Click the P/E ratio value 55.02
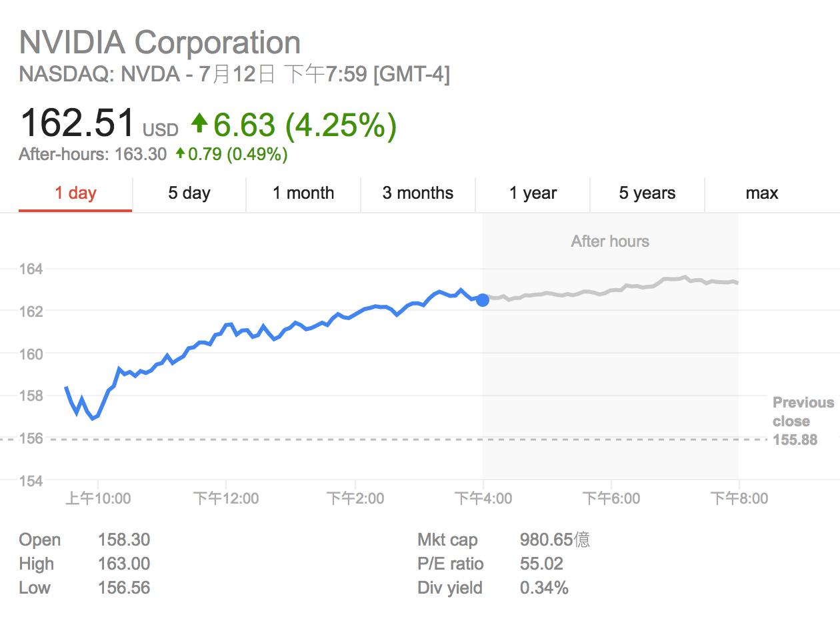840x631 pixels. click(541, 564)
